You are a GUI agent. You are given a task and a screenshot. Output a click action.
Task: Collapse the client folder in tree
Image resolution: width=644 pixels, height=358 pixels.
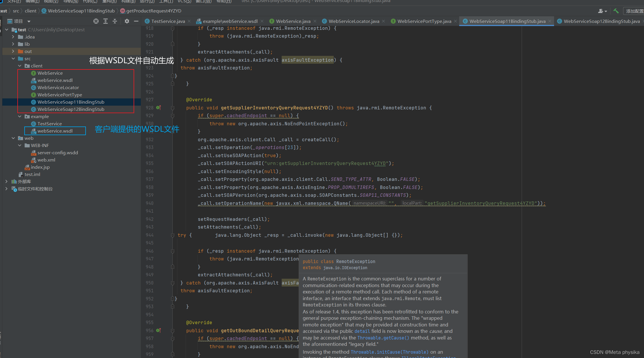click(x=20, y=66)
